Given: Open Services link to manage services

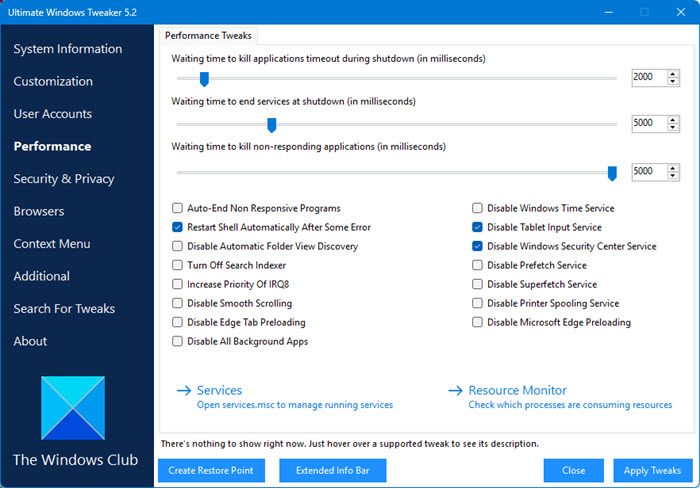Looking at the screenshot, I should coord(219,390).
